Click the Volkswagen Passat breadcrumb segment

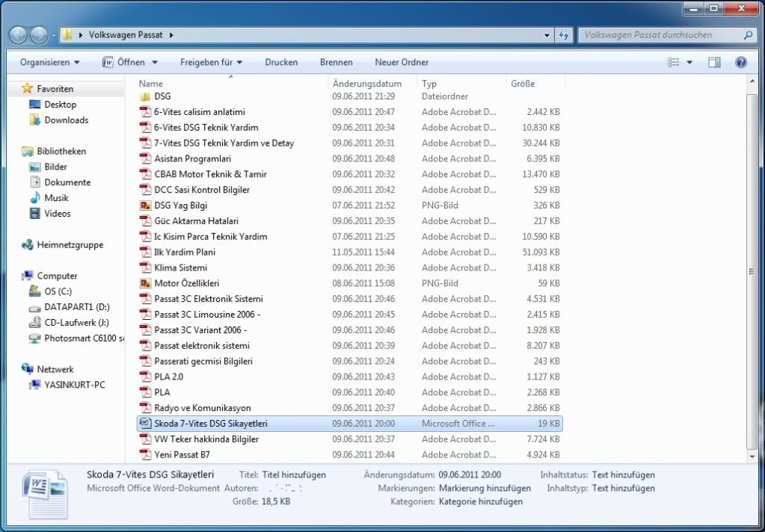126,35
